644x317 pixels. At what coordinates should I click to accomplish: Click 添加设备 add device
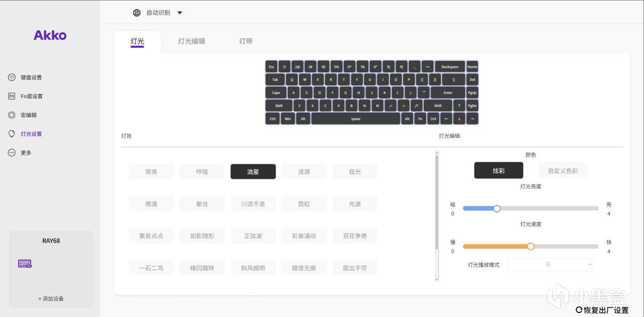tap(51, 299)
